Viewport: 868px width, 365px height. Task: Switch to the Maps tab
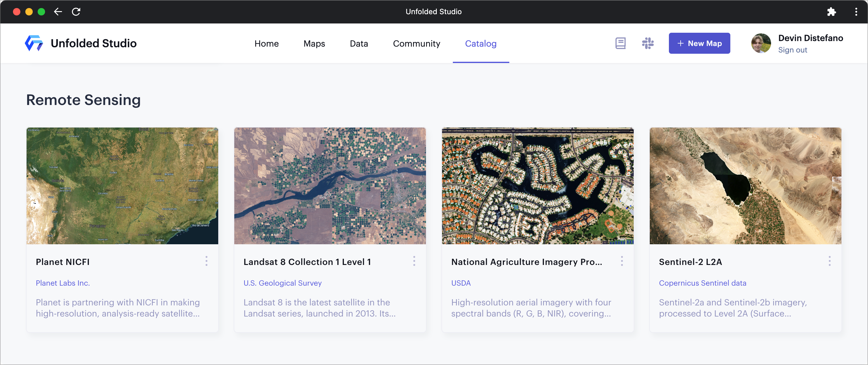pos(314,44)
